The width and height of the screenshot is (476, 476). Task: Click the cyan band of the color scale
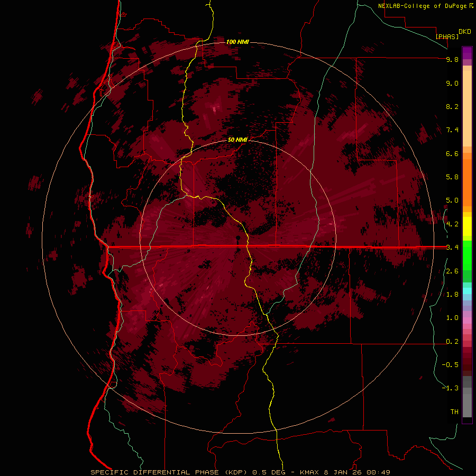467,291
